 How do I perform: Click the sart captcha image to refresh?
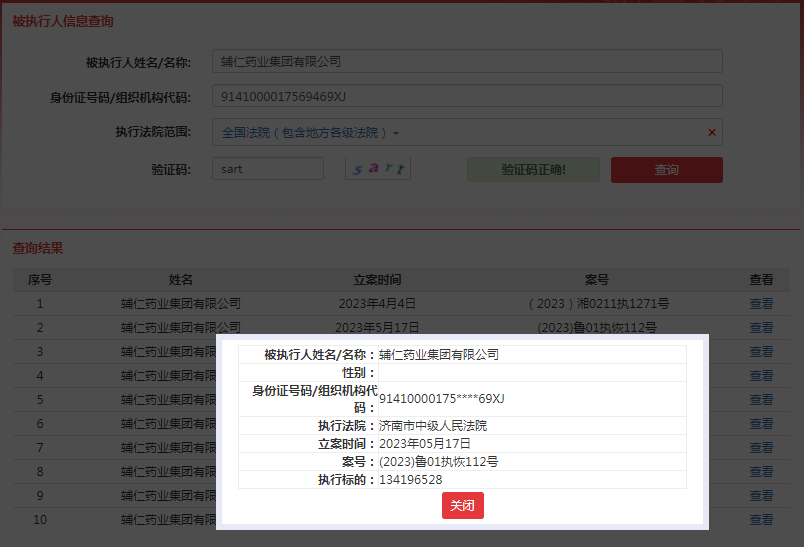(378, 168)
